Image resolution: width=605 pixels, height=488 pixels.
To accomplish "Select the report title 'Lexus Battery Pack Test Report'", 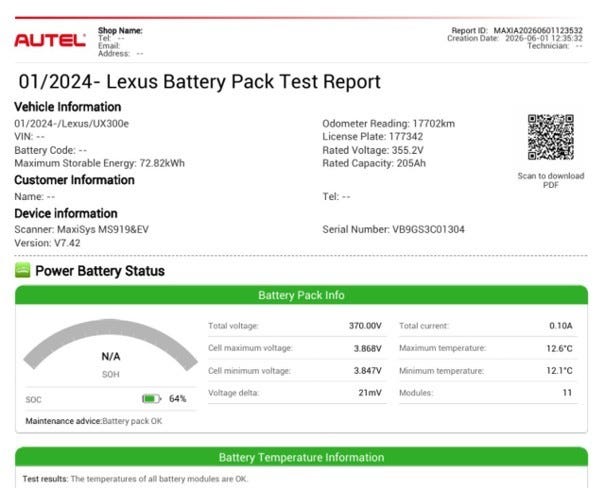I will click(x=243, y=82).
